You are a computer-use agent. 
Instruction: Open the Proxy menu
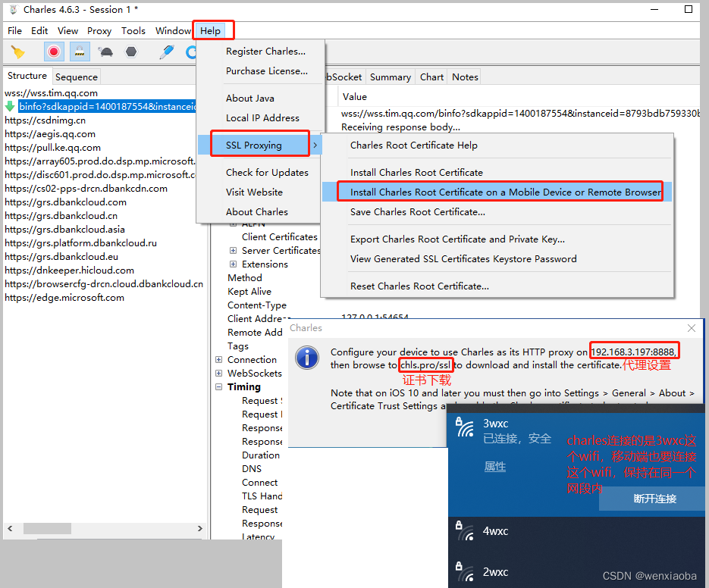coord(99,31)
